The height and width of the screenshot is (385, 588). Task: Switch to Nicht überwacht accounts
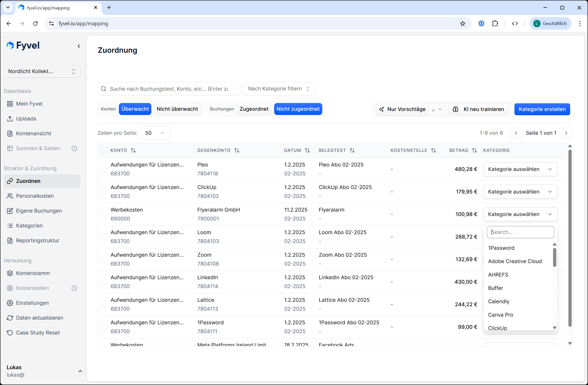177,109
